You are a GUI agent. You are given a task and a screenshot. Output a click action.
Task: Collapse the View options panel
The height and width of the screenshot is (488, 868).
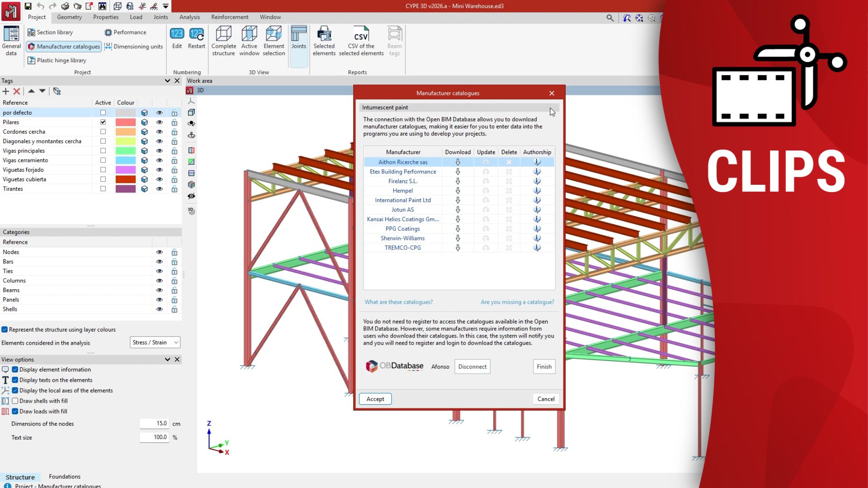168,359
